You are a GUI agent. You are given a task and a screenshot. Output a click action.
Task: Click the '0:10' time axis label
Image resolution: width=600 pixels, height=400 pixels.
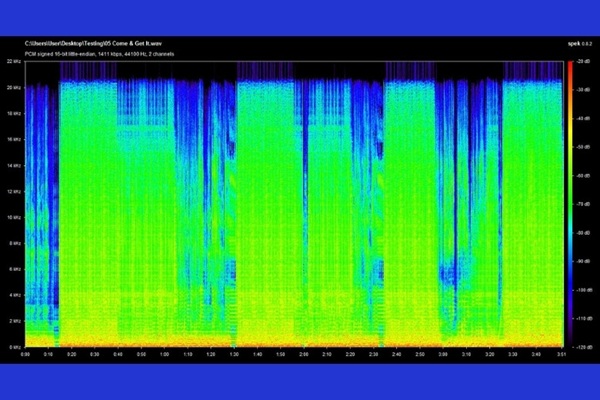48,354
